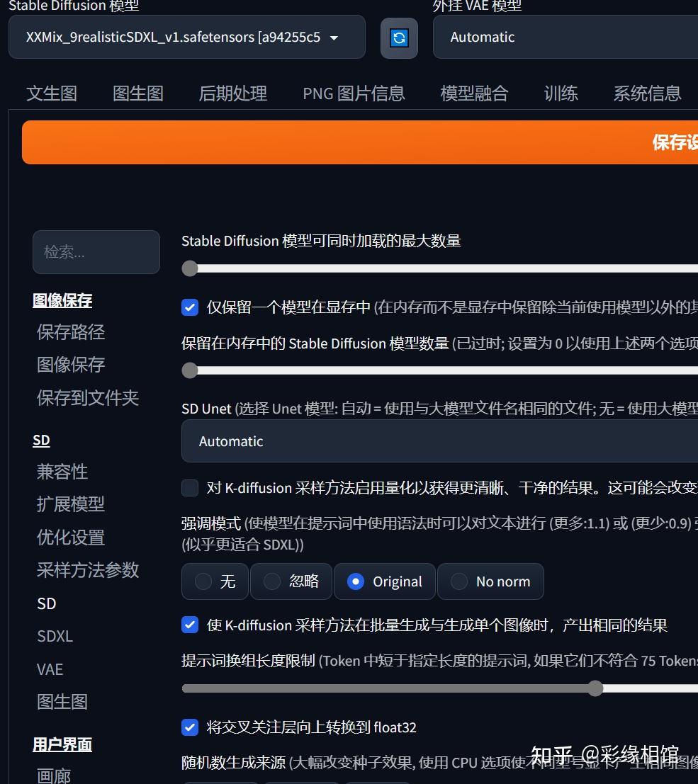Open the SDXL settings section
The width and height of the screenshot is (698, 784).
[x=55, y=636]
